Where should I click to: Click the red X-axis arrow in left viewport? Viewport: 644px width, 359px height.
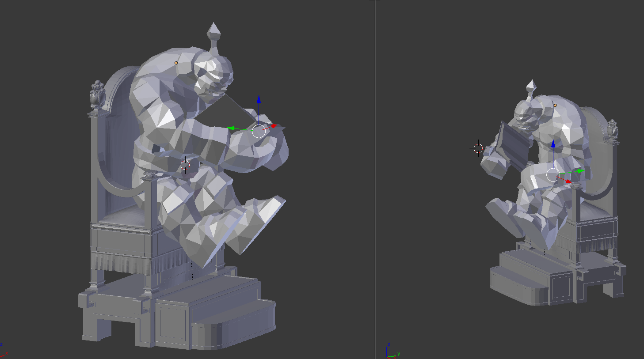click(x=274, y=126)
